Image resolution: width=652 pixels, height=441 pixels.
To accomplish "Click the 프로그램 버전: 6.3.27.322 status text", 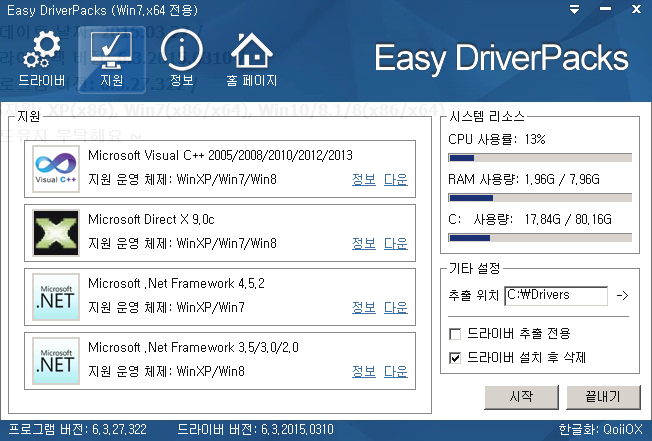I will click(x=77, y=429).
